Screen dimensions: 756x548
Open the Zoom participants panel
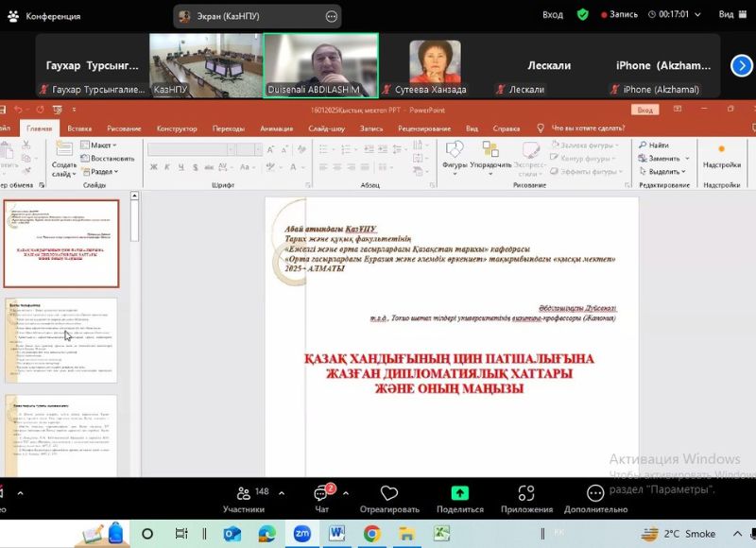[243, 498]
